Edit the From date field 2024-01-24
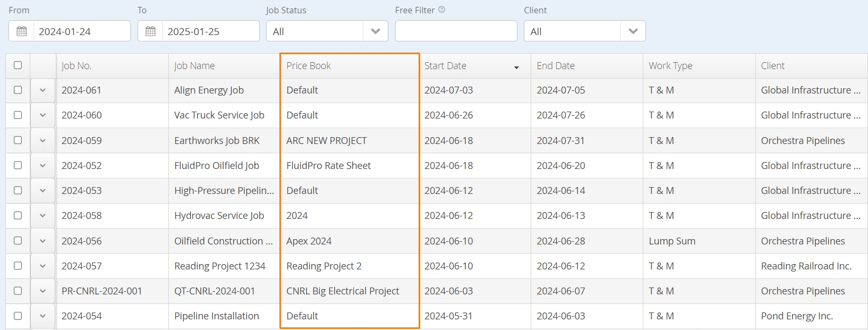 coord(82,31)
